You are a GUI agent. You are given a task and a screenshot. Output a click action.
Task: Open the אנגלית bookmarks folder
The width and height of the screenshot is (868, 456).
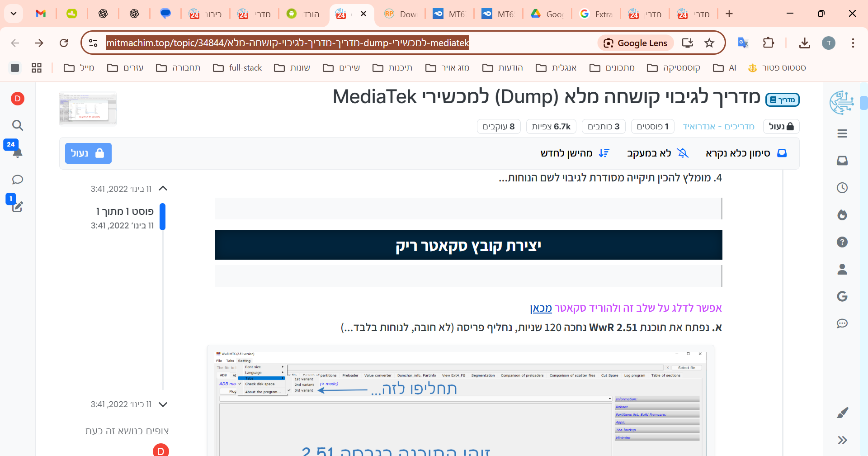tap(556, 68)
